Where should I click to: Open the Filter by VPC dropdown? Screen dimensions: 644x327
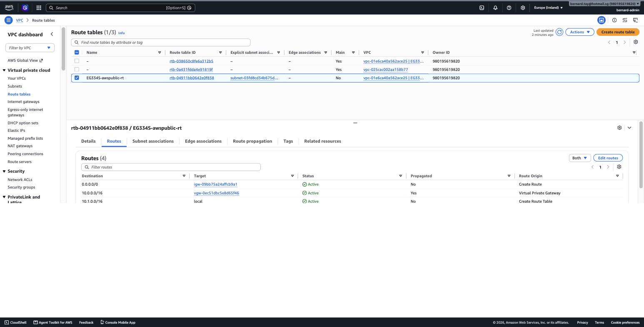[x=30, y=48]
